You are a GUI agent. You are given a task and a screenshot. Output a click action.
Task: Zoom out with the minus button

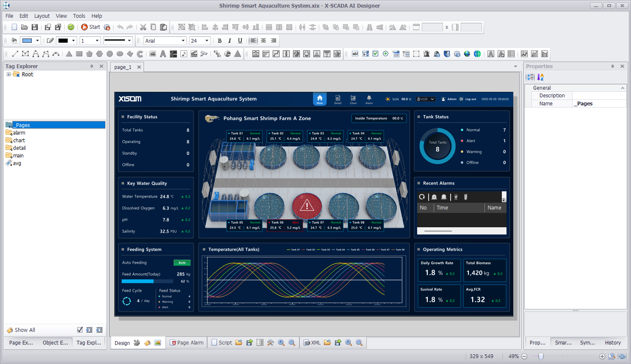(x=524, y=356)
